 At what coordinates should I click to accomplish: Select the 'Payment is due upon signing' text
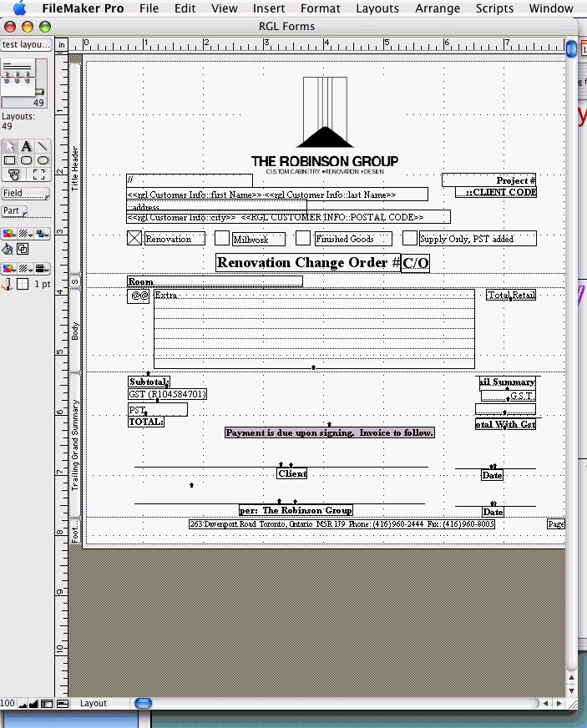(x=330, y=432)
